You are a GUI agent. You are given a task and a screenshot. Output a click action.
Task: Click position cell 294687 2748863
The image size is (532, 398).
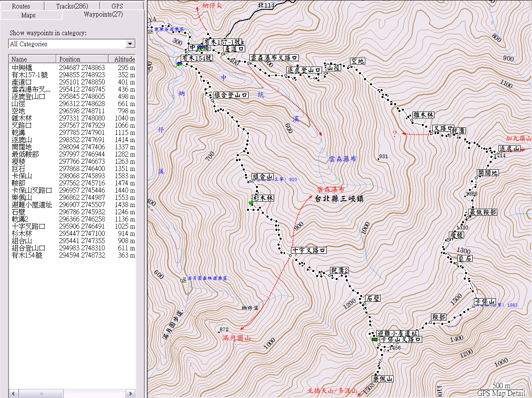tap(82, 67)
